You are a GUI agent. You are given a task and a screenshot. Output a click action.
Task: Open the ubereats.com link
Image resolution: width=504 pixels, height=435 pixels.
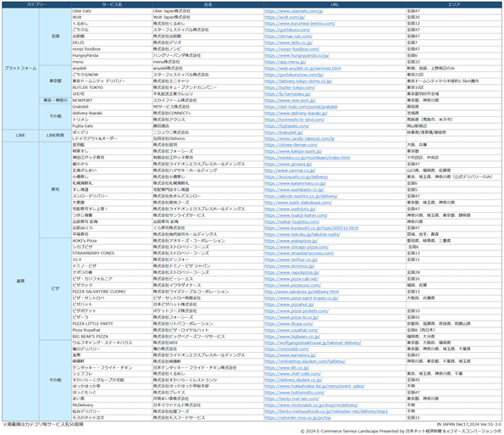pos(293,11)
